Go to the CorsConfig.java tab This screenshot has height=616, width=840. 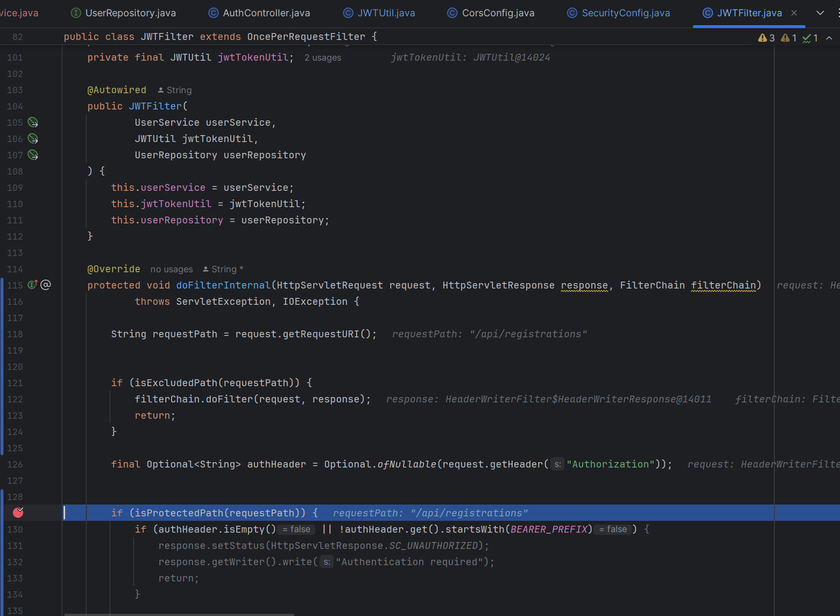(491, 13)
